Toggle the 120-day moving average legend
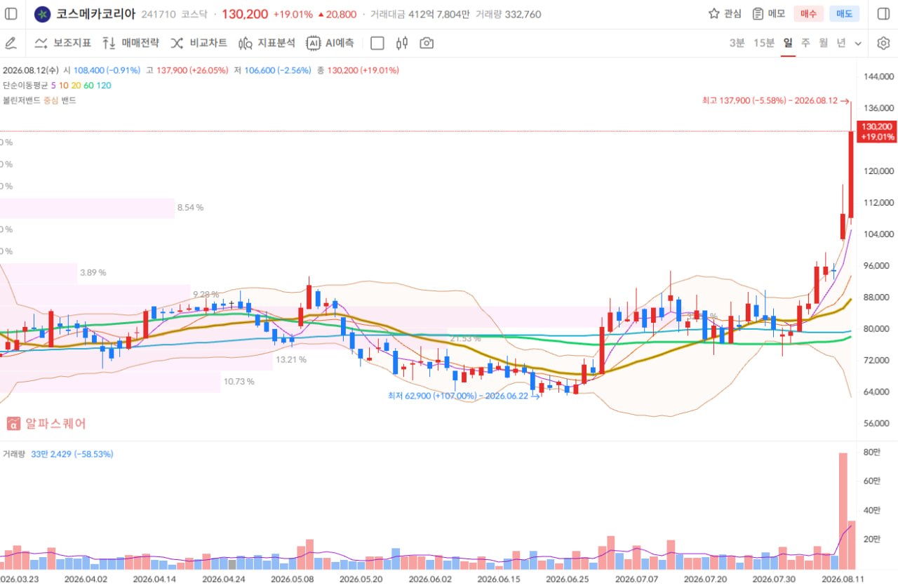 pos(104,85)
